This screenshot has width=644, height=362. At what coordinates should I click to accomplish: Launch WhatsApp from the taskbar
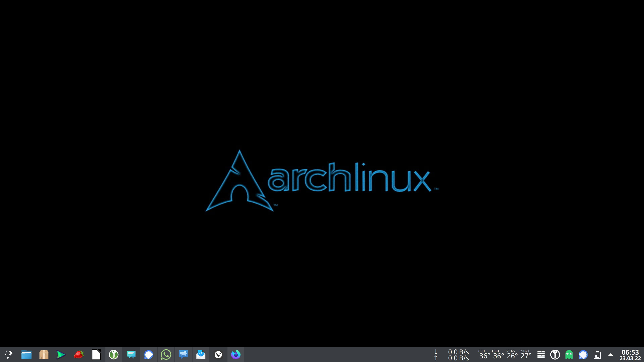[166, 354]
